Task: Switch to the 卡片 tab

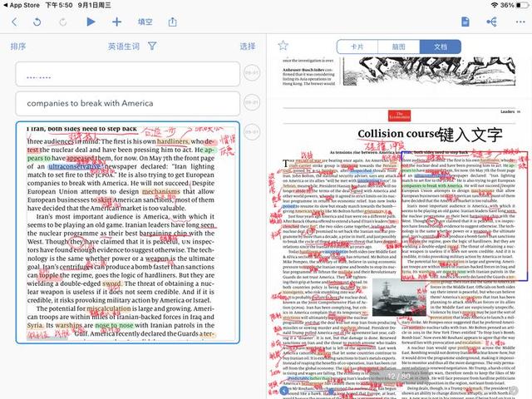Action: (357, 47)
